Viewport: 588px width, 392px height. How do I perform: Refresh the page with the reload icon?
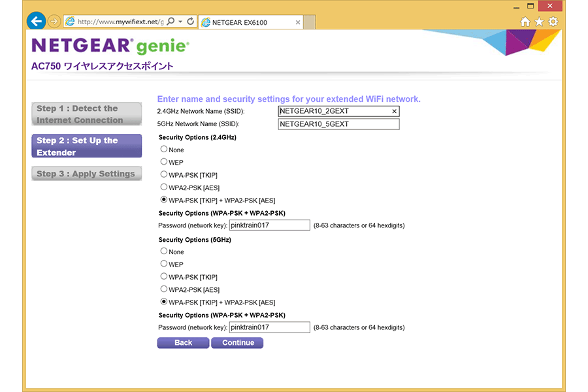pos(190,22)
